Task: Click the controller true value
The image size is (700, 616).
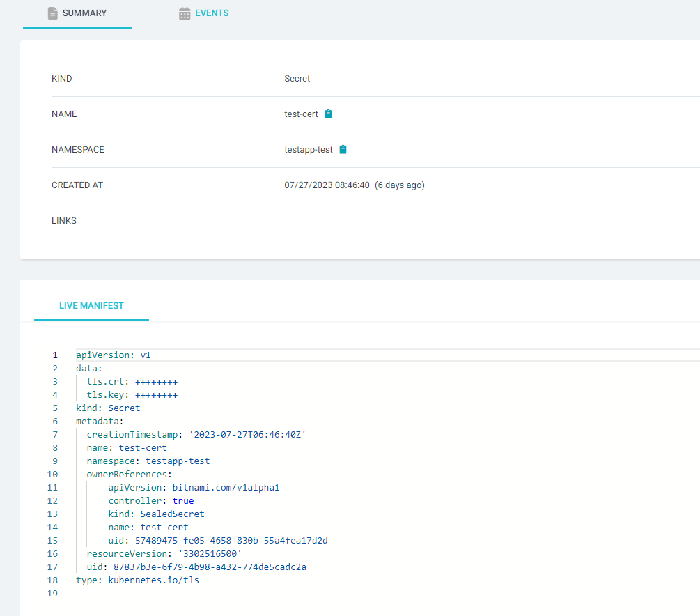Action: click(x=183, y=501)
